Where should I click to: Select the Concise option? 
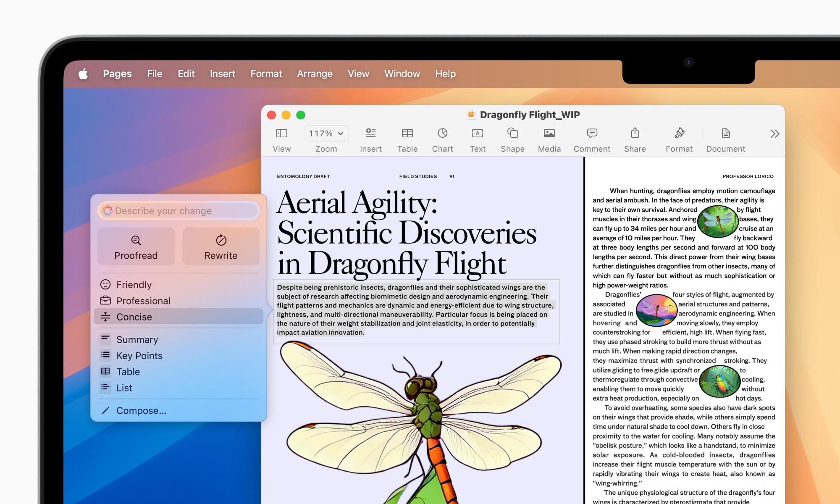[x=178, y=317]
